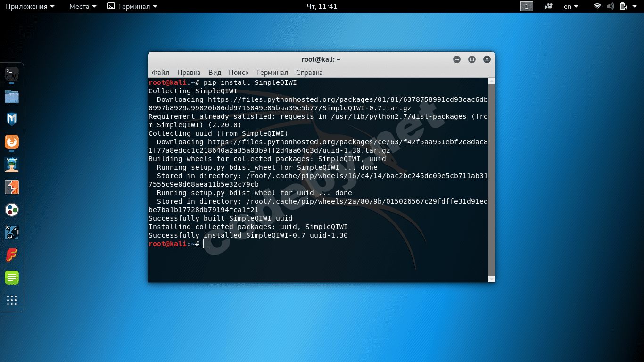Close the root@kali terminal window
Screen dimensions: 644x362
(x=487, y=59)
